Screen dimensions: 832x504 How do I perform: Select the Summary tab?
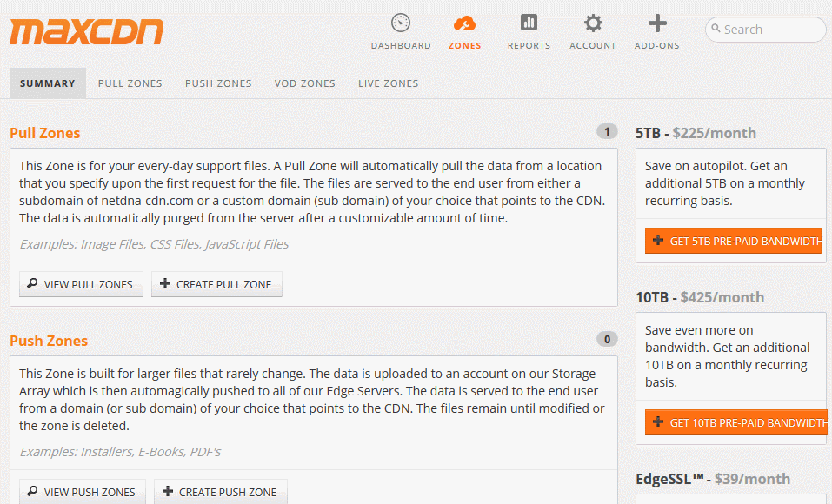pos(48,83)
